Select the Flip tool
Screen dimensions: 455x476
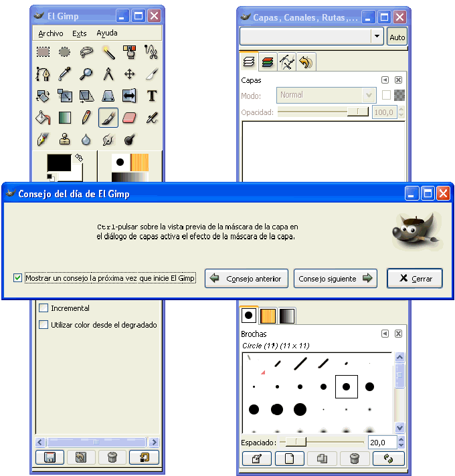[130, 96]
